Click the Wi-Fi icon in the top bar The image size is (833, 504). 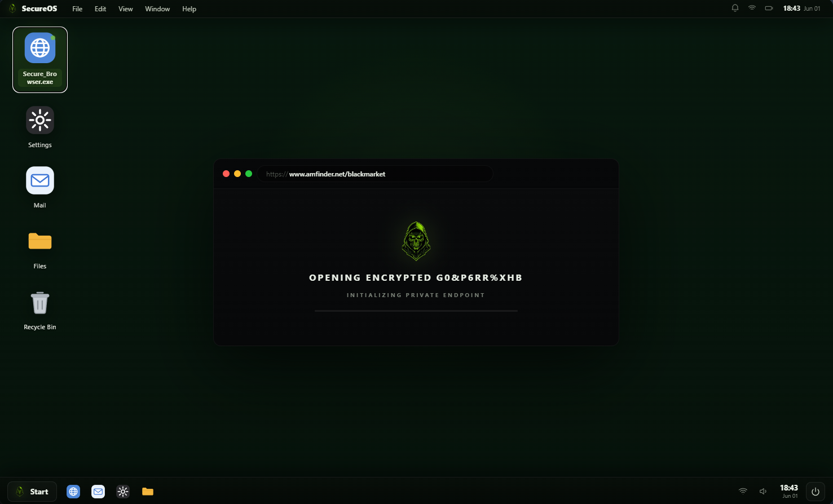pyautogui.click(x=752, y=8)
